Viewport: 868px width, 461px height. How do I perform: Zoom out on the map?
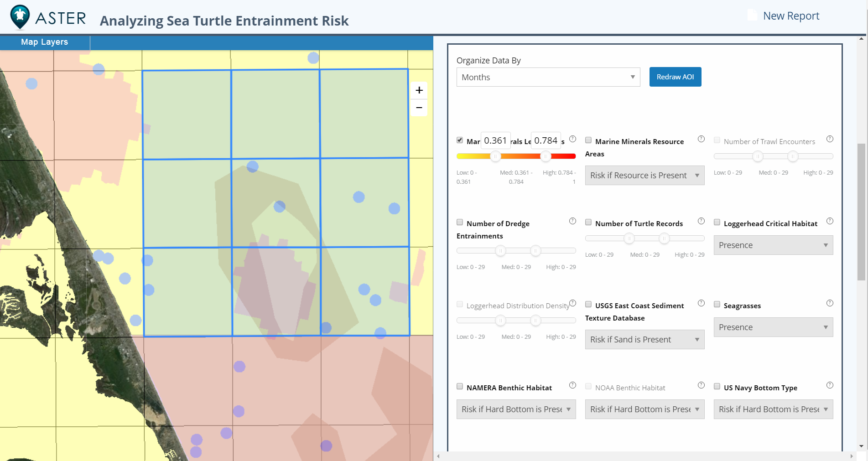click(x=419, y=108)
